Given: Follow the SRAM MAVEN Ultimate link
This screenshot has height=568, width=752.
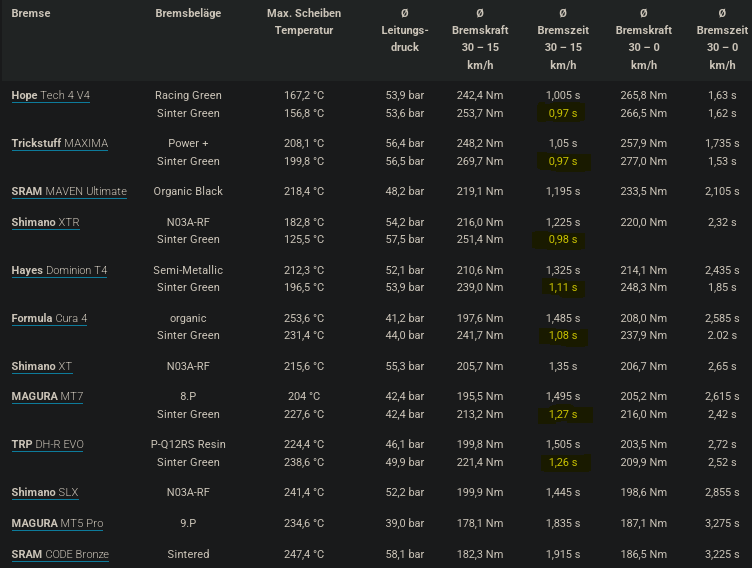Looking at the screenshot, I should click(x=69, y=191).
